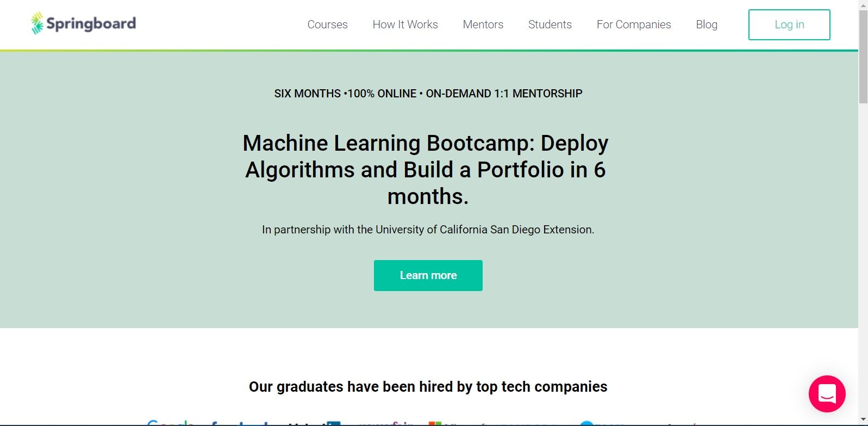The image size is (868, 426).
Task: Open the Courses menu
Action: coord(327,24)
